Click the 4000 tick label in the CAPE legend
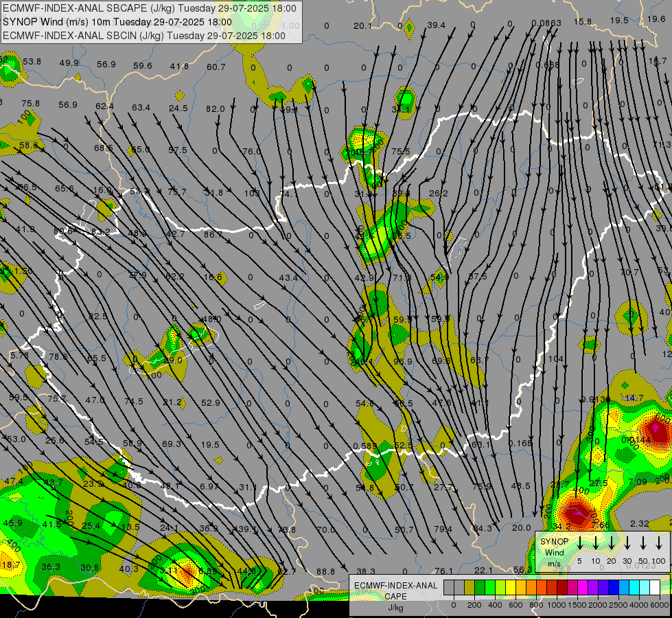Screen dimensions: 672x618 click(x=639, y=605)
